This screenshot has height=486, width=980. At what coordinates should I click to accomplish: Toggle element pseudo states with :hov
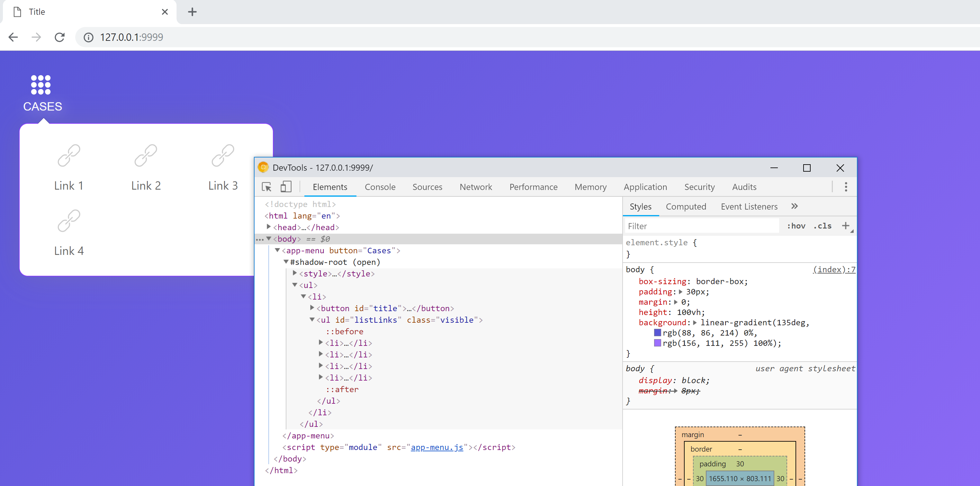[796, 226]
